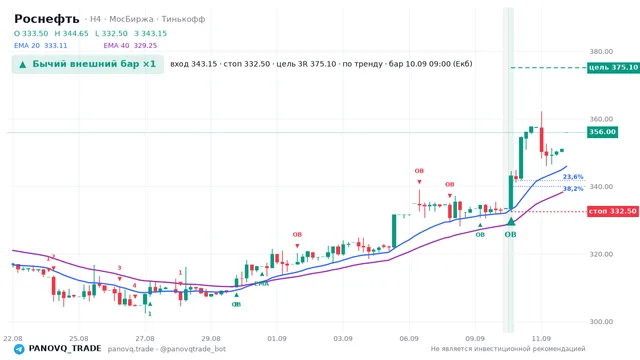
Task: Click the close value '3 343.15'
Action: coord(151,33)
